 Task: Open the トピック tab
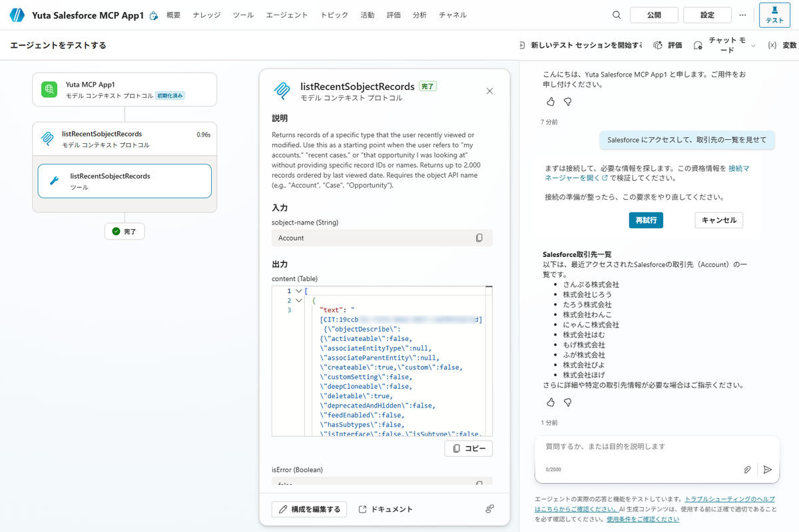(x=334, y=15)
